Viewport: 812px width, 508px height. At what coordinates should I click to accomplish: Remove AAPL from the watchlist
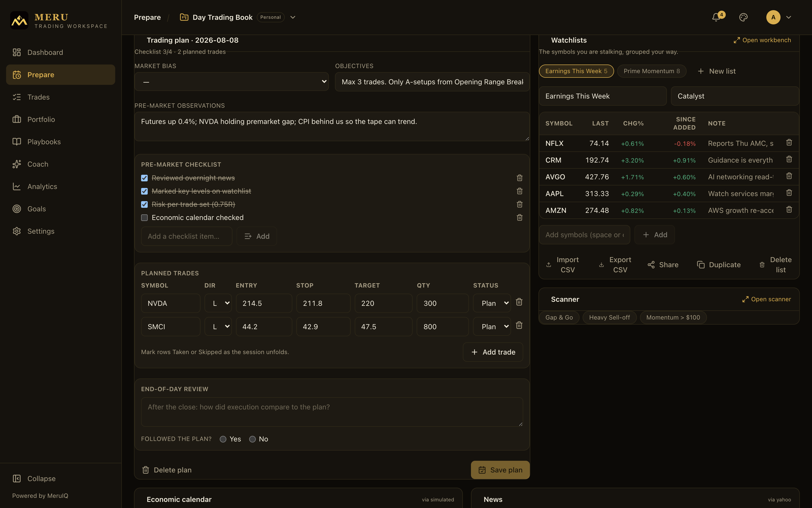point(789,193)
